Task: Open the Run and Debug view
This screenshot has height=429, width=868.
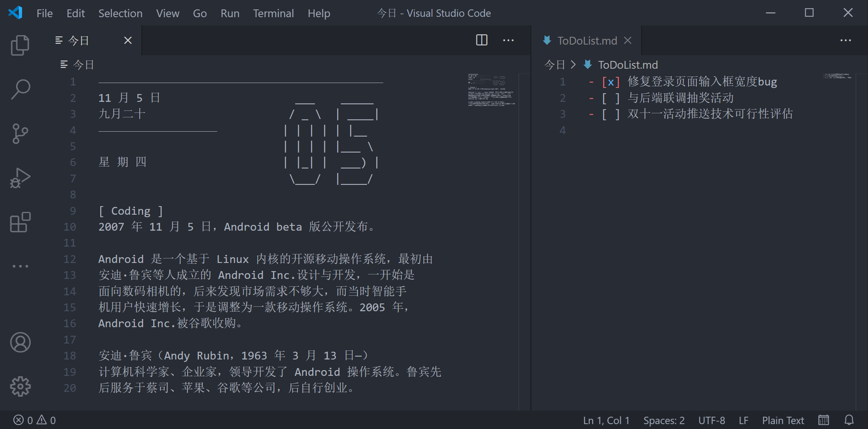Action: point(20,178)
